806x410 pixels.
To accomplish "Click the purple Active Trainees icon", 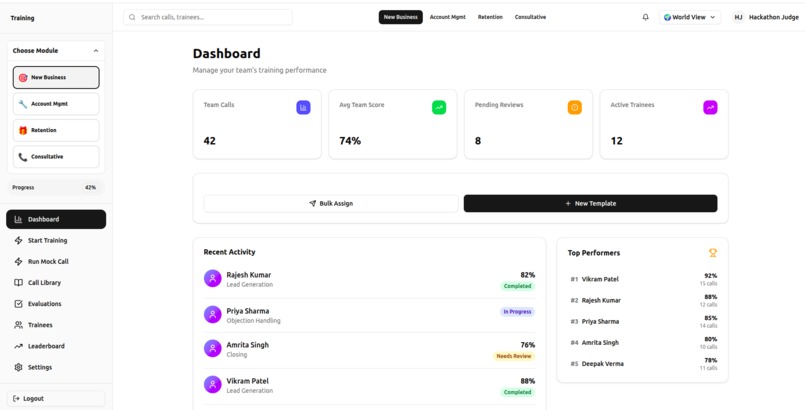I will [x=710, y=107].
